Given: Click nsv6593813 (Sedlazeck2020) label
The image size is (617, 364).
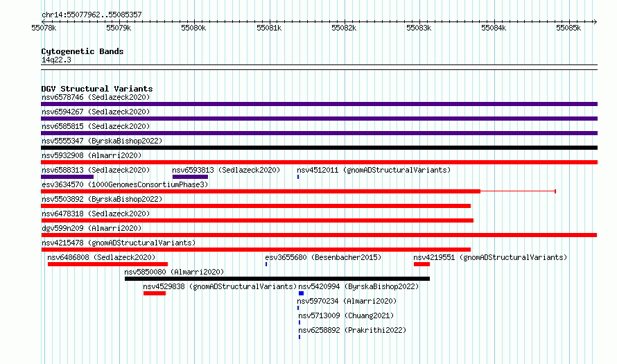Looking at the screenshot, I should point(226,170).
